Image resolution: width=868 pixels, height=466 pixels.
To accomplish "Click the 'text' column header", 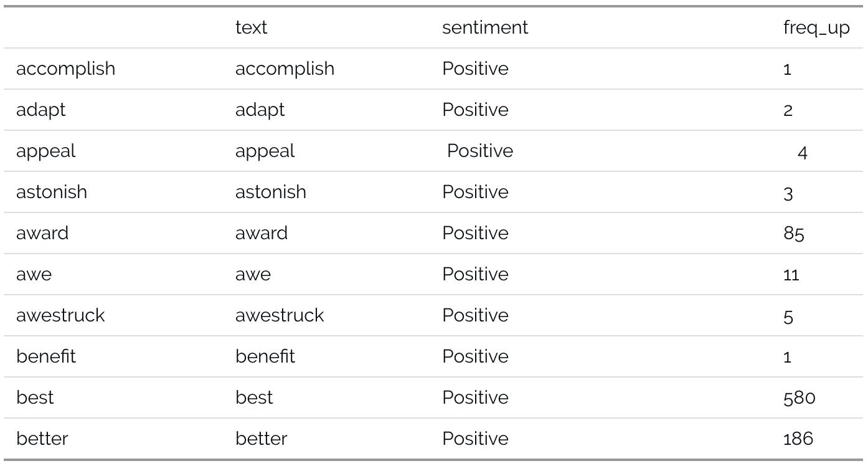I will click(251, 27).
